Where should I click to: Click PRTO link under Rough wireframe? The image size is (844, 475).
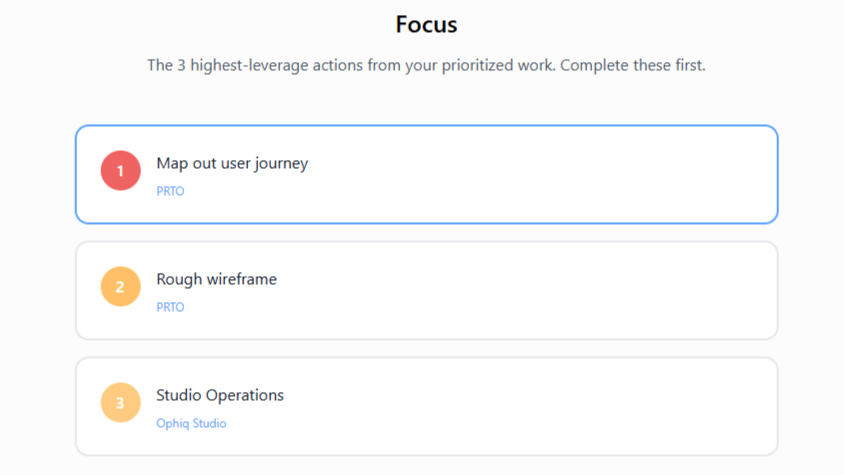(x=170, y=307)
